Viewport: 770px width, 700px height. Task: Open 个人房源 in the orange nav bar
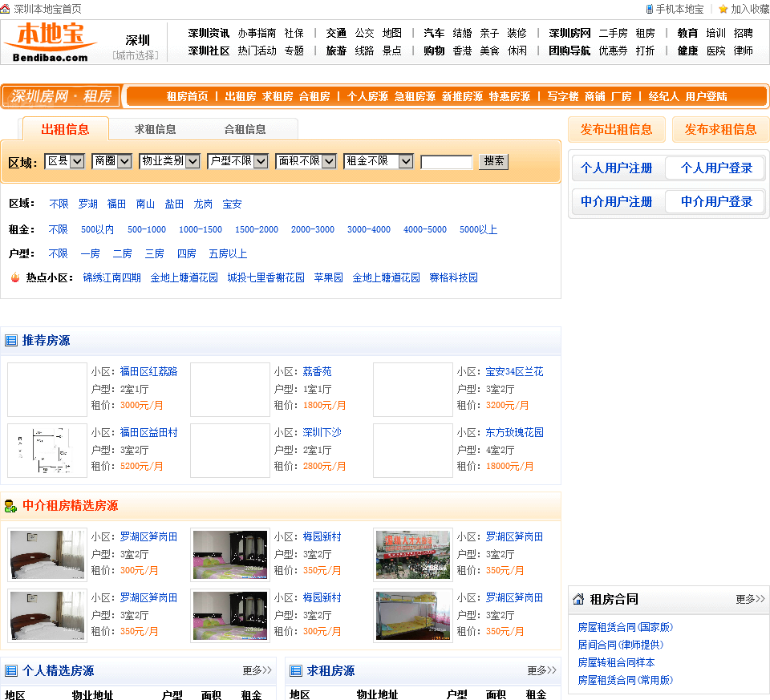367,97
